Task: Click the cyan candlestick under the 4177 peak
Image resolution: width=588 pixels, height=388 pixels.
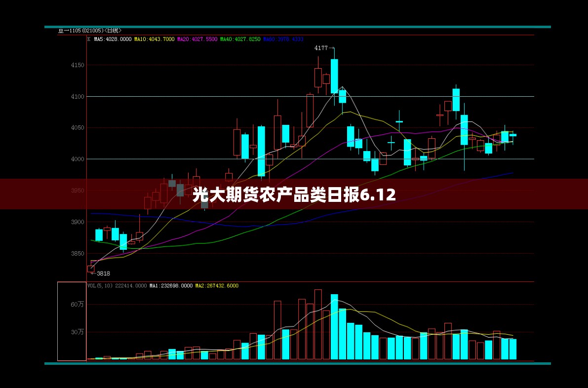Action: coord(334,76)
